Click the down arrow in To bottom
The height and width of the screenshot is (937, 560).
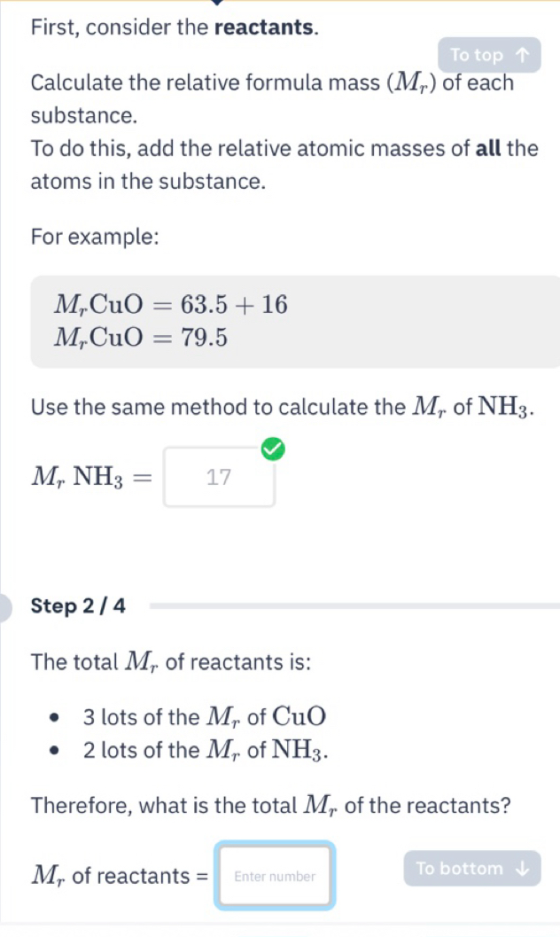[523, 868]
